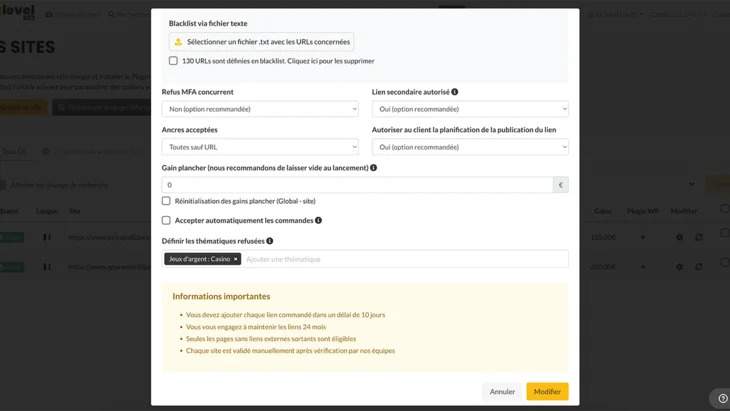The height and width of the screenshot is (411, 730).
Task: Click the level logo in the background page
Action: tap(17, 11)
